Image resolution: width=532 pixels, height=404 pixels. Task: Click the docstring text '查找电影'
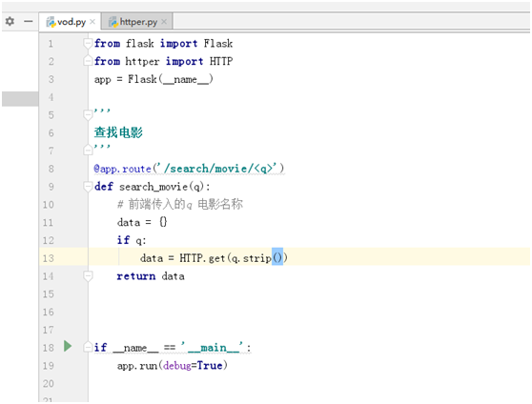(118, 132)
